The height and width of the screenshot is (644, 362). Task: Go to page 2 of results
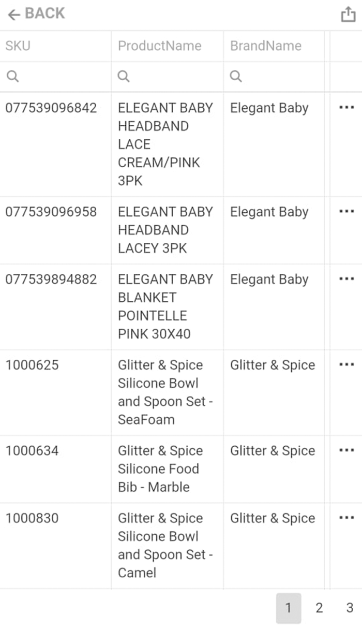319,608
